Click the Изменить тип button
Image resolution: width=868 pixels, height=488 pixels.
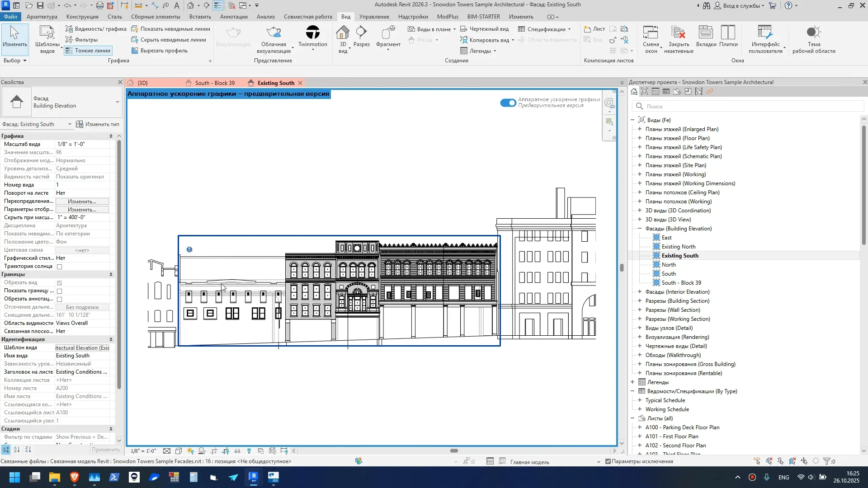tap(98, 124)
